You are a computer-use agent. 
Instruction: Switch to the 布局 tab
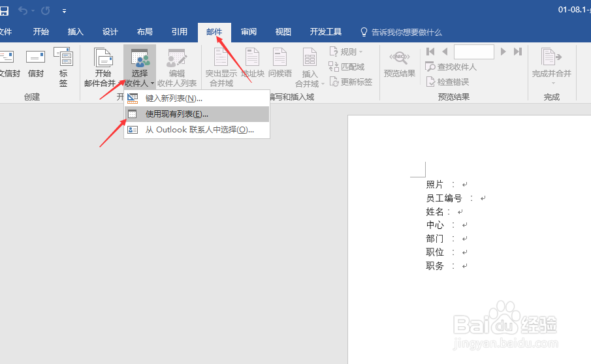pos(145,32)
